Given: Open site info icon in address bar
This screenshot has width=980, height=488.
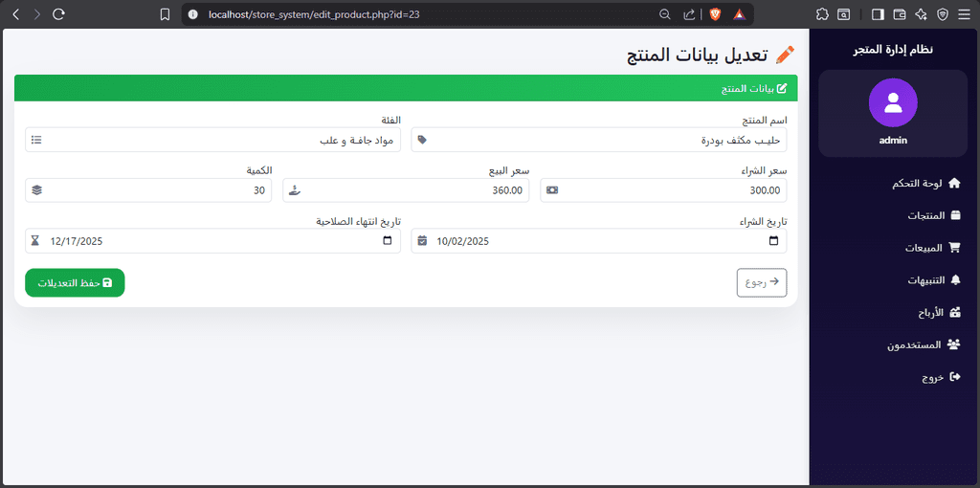Looking at the screenshot, I should pos(193,14).
